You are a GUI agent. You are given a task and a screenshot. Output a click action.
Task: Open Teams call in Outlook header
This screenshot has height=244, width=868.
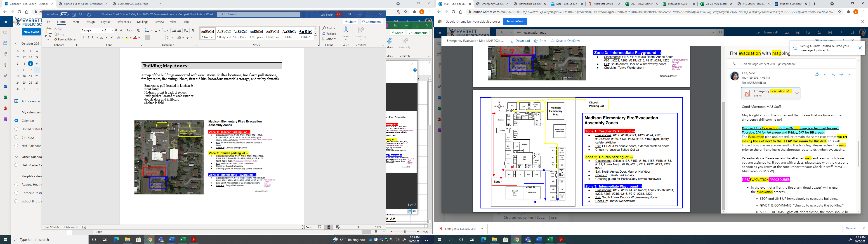pos(767,33)
